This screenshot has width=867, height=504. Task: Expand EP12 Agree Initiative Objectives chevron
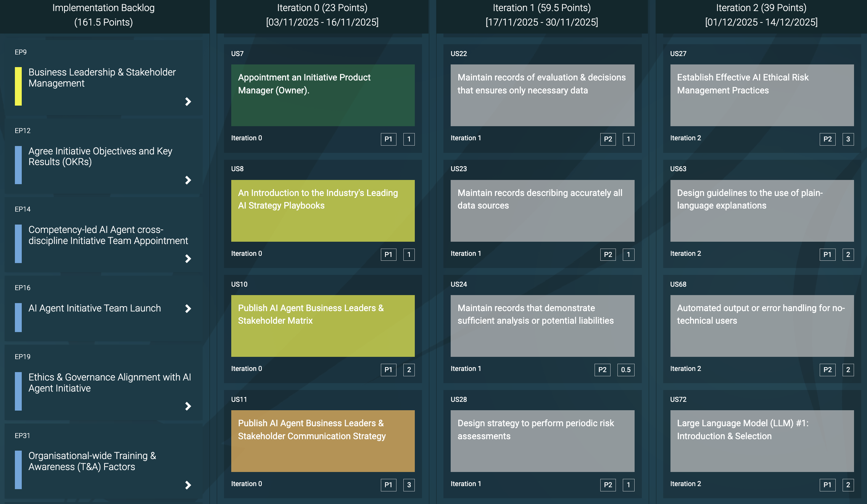coord(188,180)
